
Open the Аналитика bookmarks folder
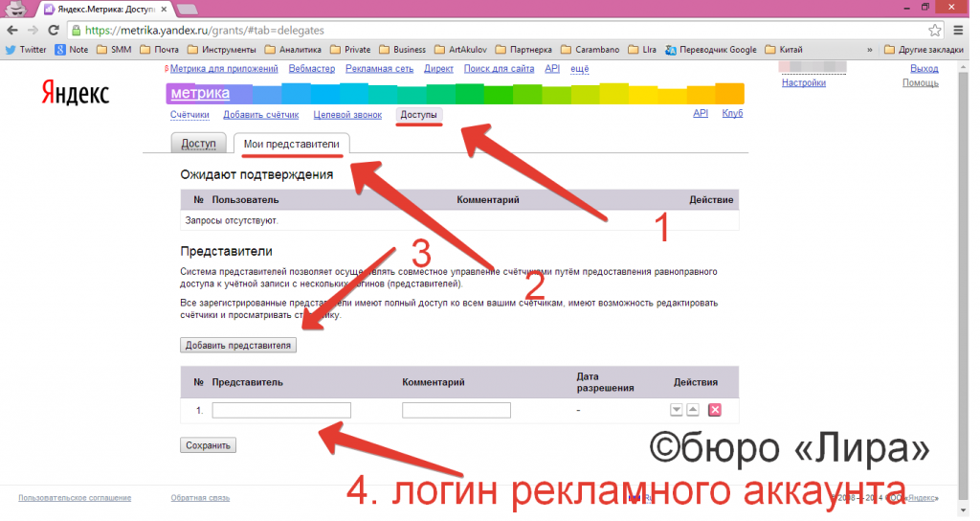pyautogui.click(x=293, y=50)
